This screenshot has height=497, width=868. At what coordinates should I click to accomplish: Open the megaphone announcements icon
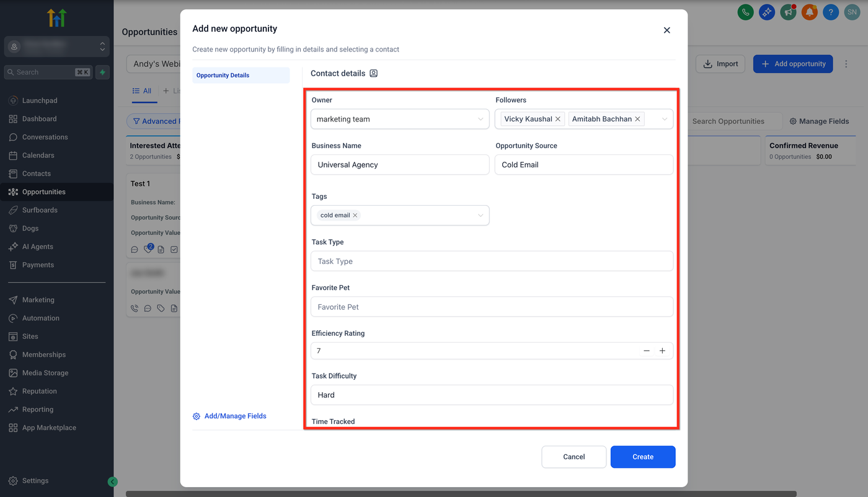(788, 12)
